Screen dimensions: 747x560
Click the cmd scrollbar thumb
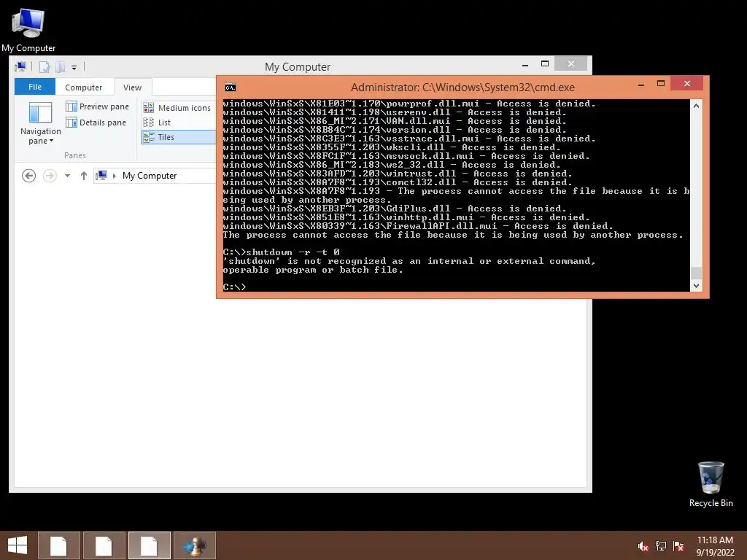[x=696, y=273]
